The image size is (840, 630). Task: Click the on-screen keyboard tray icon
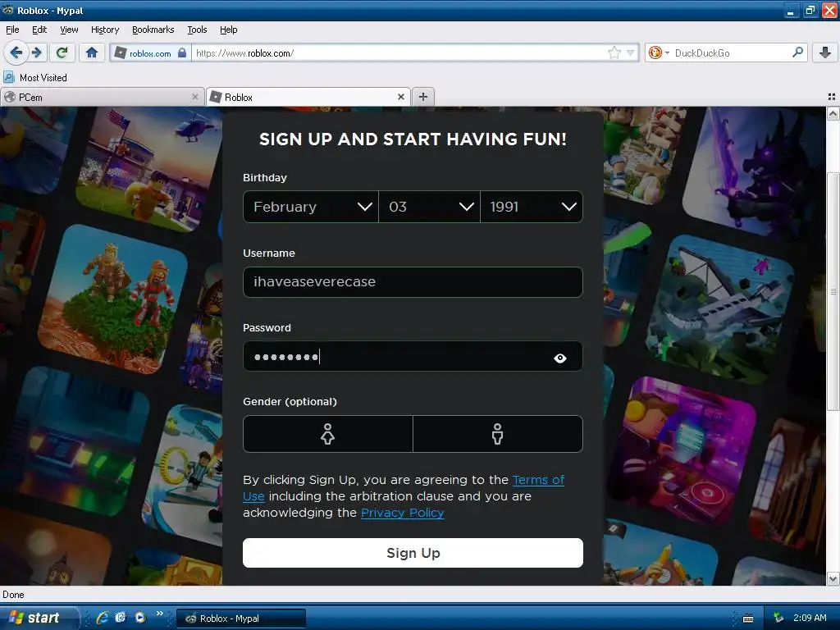[x=748, y=619]
